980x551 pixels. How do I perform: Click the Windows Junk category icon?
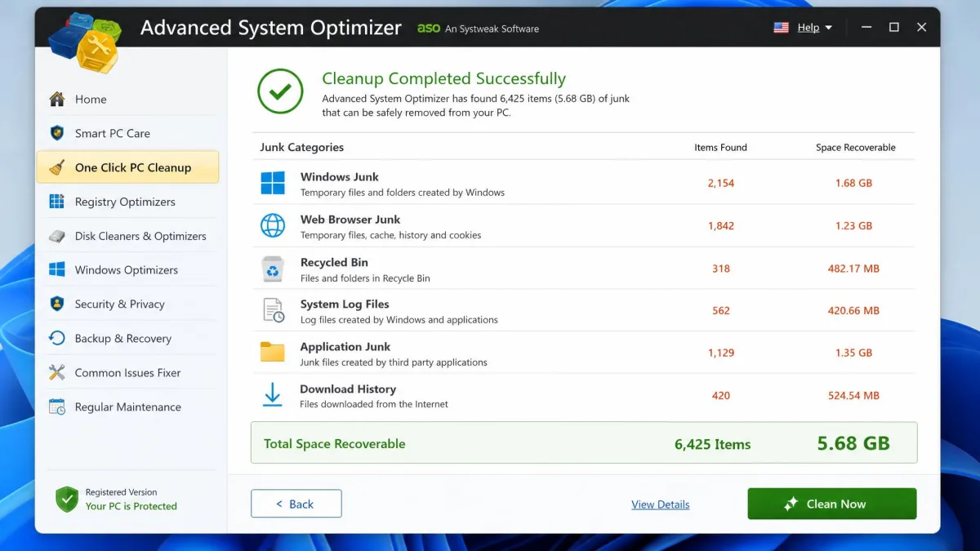click(273, 183)
